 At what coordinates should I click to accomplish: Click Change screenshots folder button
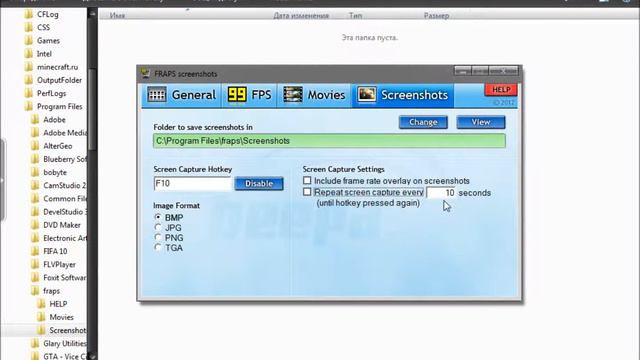point(423,122)
